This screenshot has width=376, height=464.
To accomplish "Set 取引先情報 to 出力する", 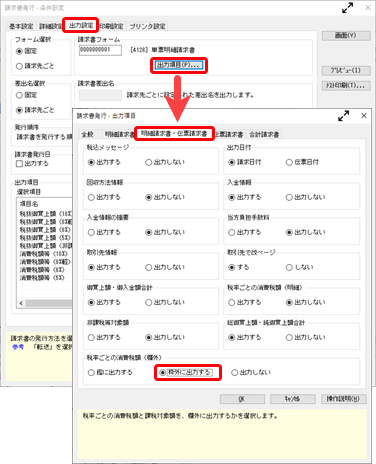I will pyautogui.click(x=104, y=267).
